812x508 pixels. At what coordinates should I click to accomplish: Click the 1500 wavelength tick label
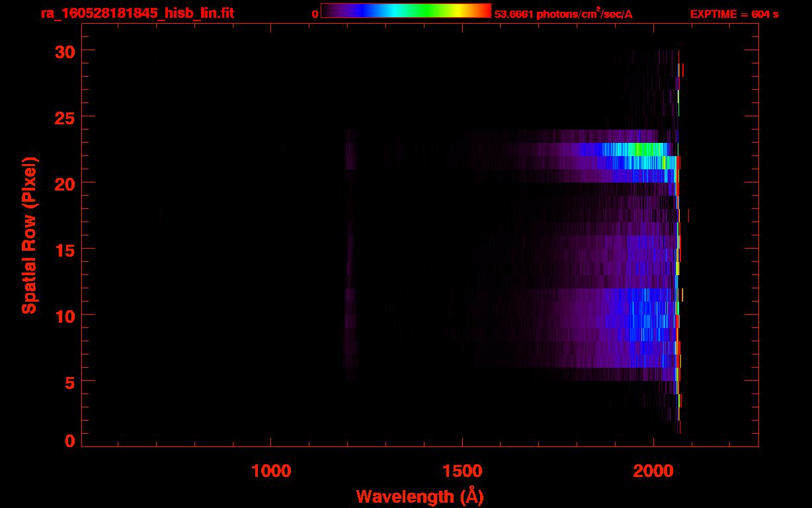click(x=462, y=471)
